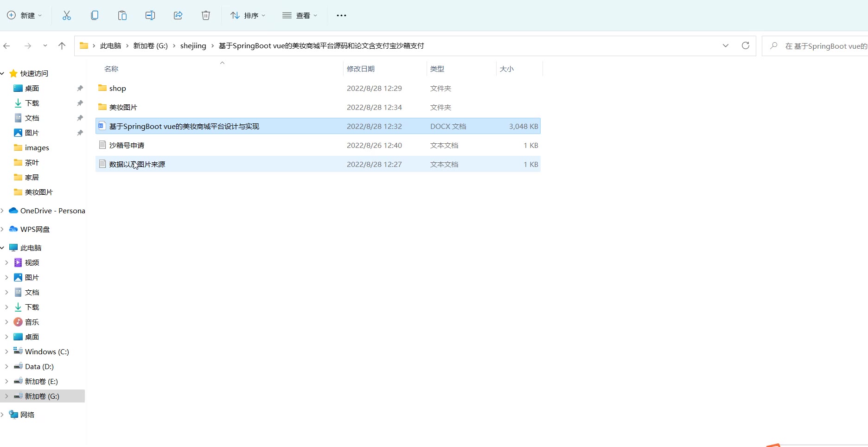
Task: Open the three-dots more options menu
Action: point(341,15)
